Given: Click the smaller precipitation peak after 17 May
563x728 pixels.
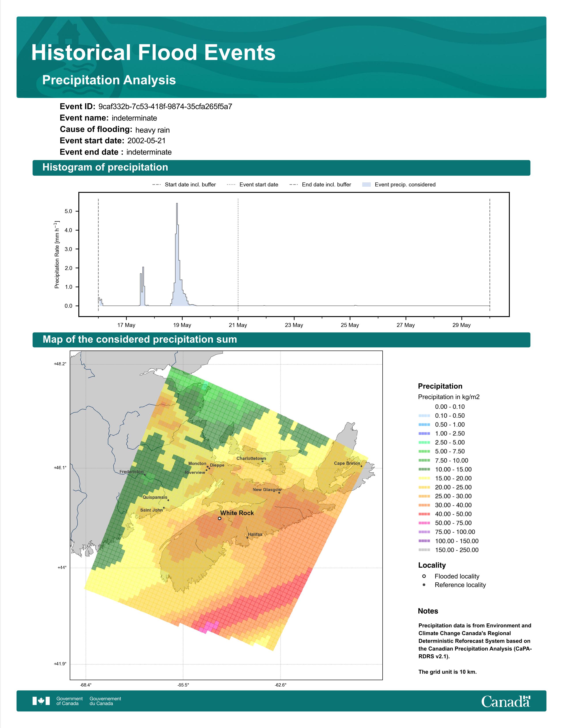Looking at the screenshot, I should point(142,287).
